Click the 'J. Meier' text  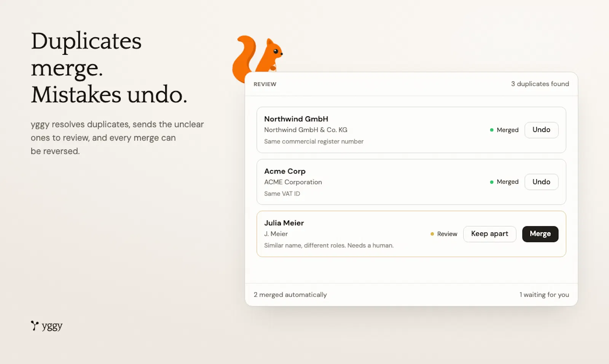pos(276,234)
